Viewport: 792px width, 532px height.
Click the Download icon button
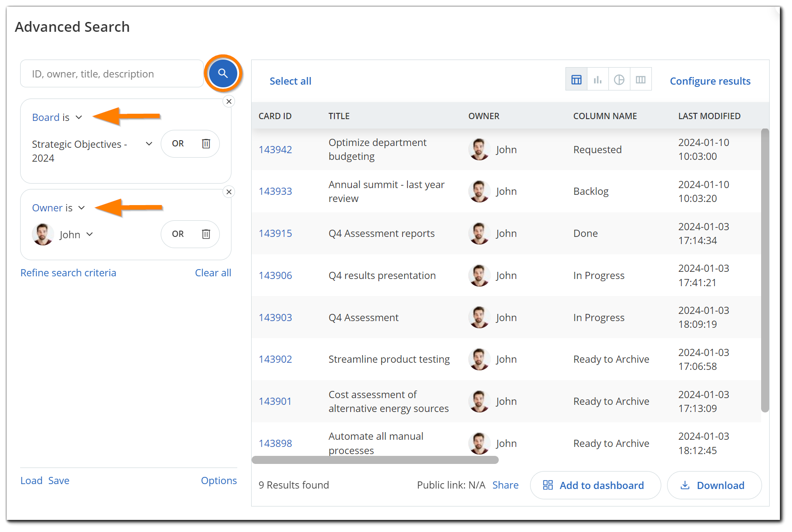[685, 485]
